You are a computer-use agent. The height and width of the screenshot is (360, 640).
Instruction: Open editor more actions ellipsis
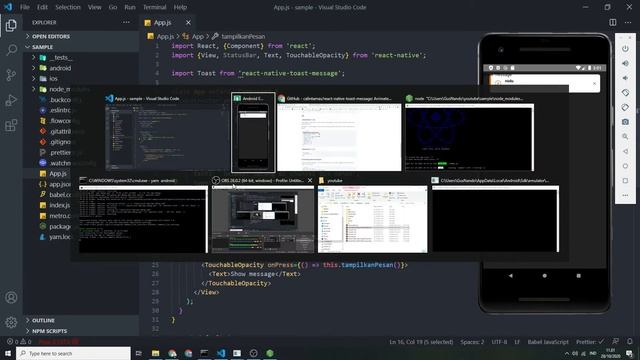[x=628, y=22]
